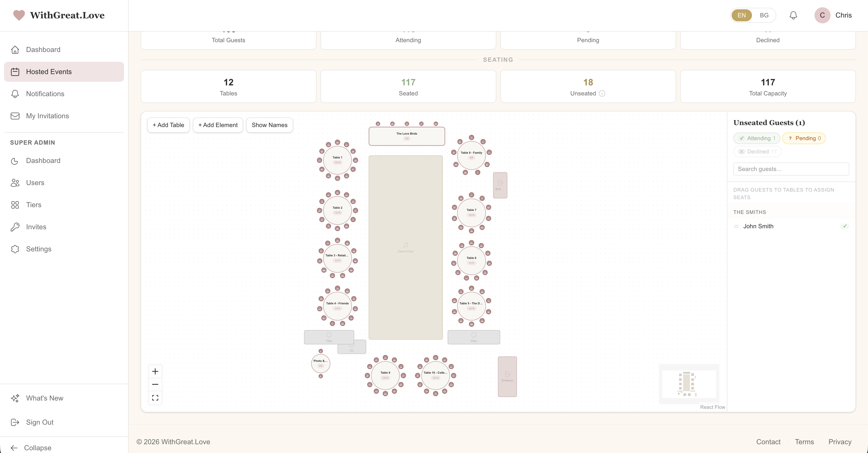Click John Smith's drag handle icon
868x453 pixels.
pyautogui.click(x=736, y=226)
